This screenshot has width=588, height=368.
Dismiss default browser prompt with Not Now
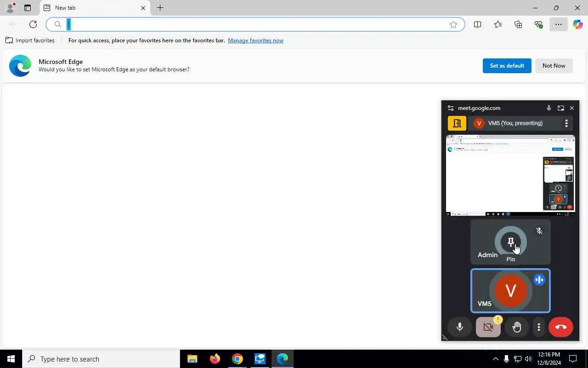554,66
